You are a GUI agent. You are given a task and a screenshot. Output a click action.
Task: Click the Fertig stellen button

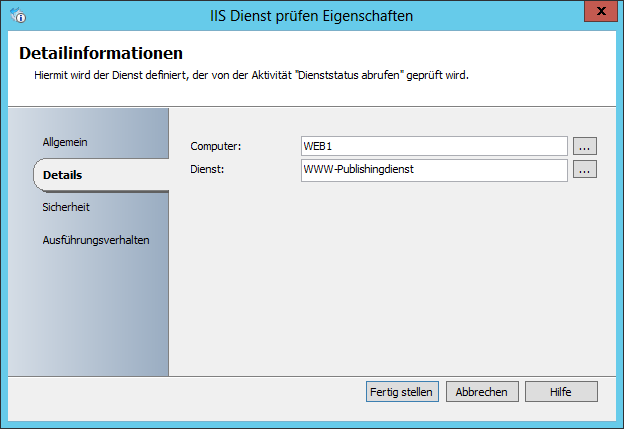pos(402,392)
